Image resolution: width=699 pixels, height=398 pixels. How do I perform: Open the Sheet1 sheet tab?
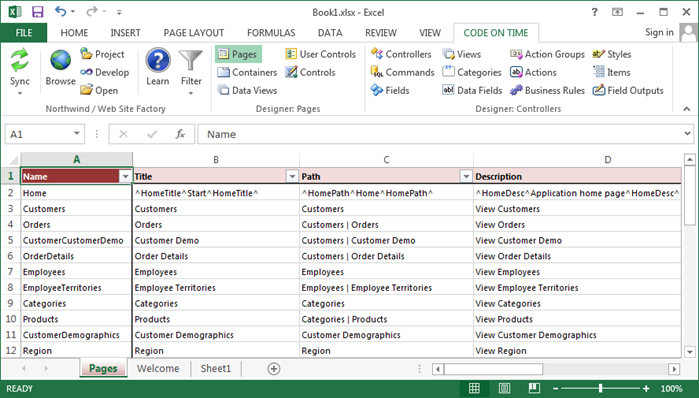216,369
